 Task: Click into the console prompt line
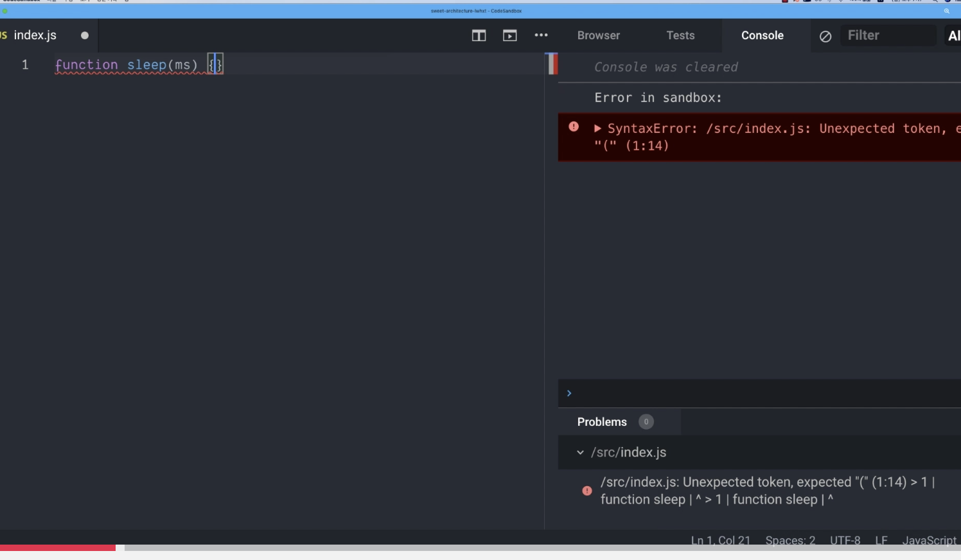759,393
